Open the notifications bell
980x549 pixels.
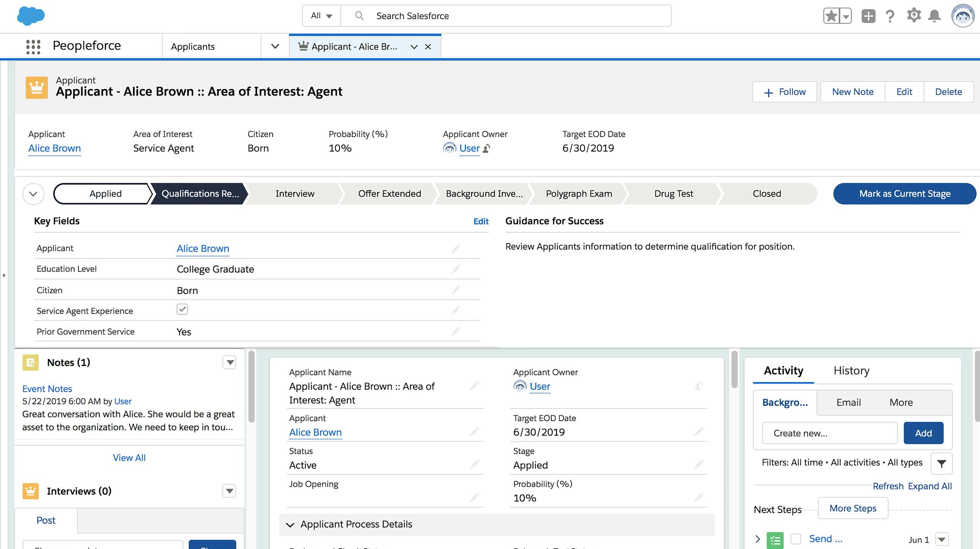click(934, 16)
